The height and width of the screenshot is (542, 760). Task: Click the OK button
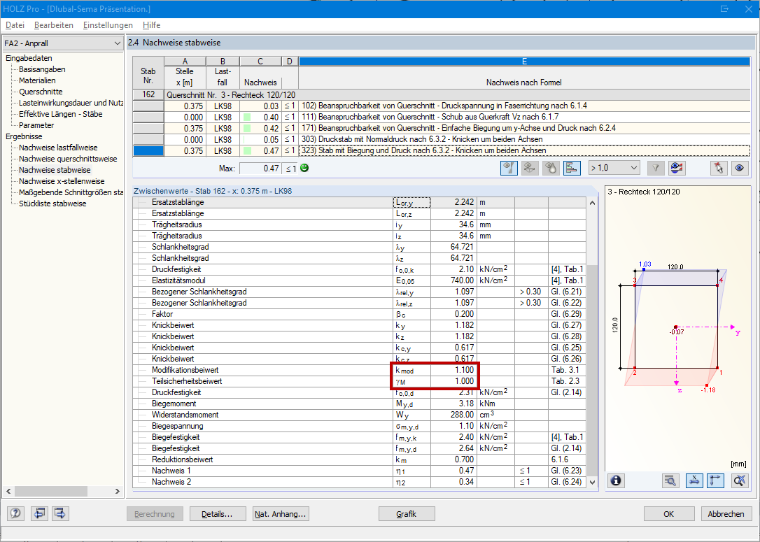(668, 514)
